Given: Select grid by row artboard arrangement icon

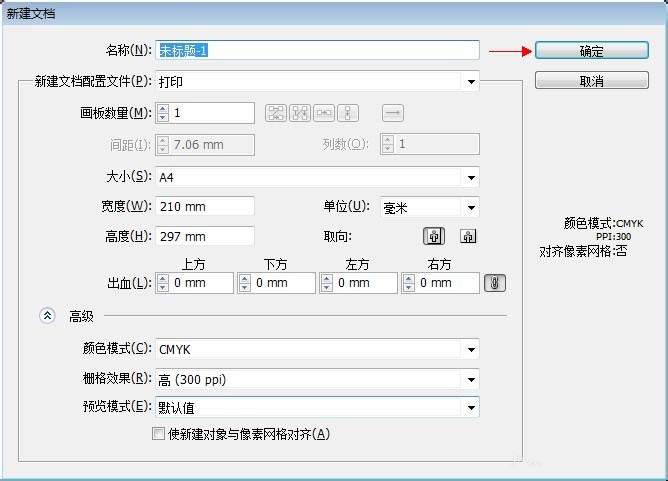Looking at the screenshot, I should [x=276, y=113].
